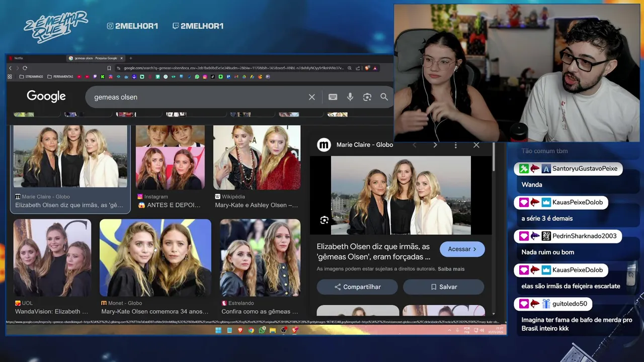The width and height of the screenshot is (644, 362).
Task: Clear the search query with the X
Action: [x=312, y=97]
